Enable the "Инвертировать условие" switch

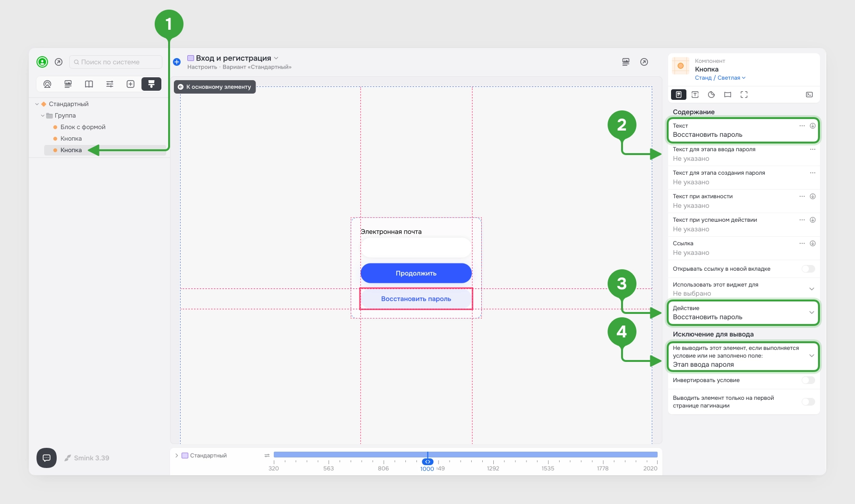click(808, 380)
